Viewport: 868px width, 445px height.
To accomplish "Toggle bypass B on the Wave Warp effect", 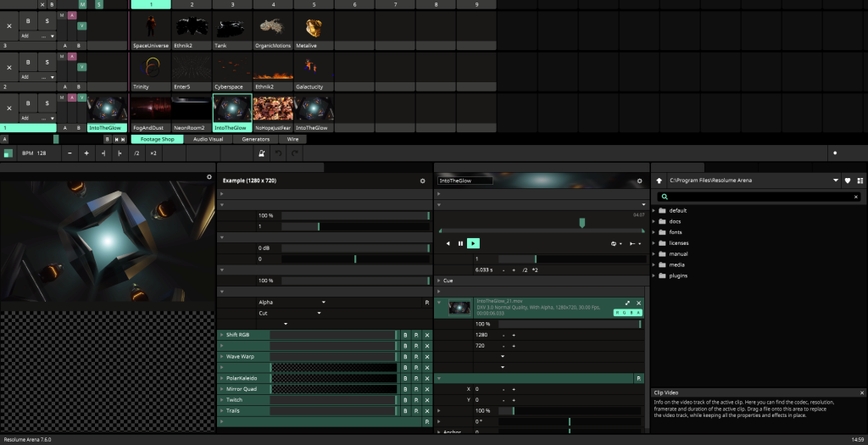I will click(x=405, y=357).
